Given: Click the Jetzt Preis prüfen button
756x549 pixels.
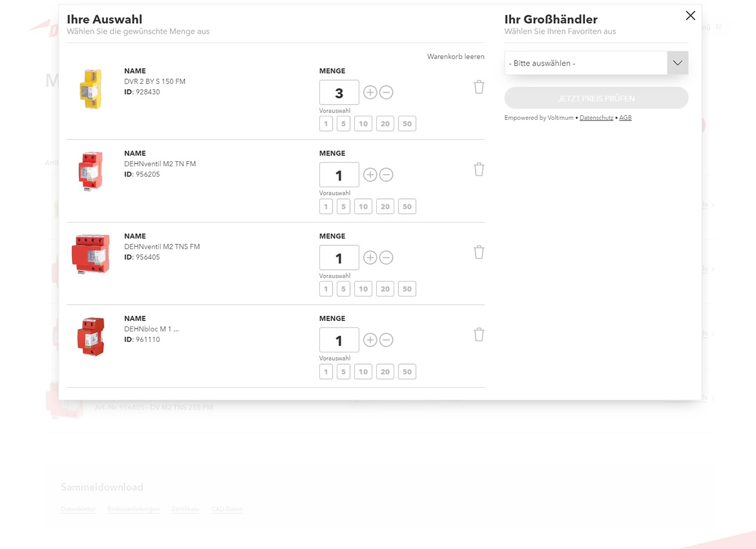Looking at the screenshot, I should tap(596, 98).
